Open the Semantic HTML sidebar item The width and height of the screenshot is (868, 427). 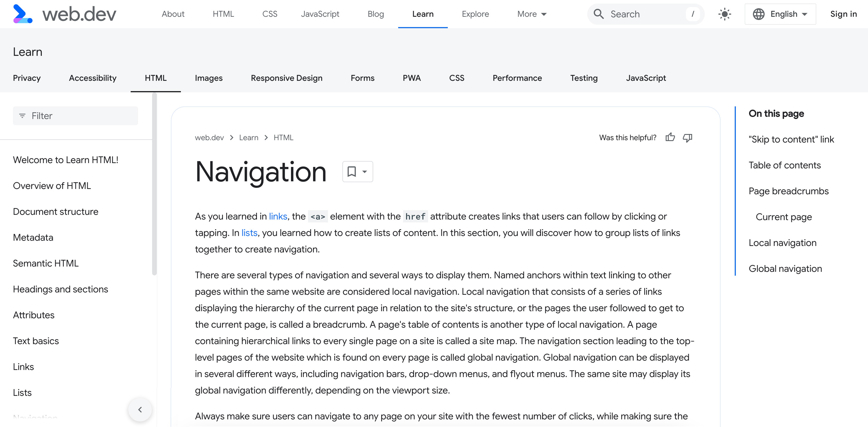tap(46, 263)
